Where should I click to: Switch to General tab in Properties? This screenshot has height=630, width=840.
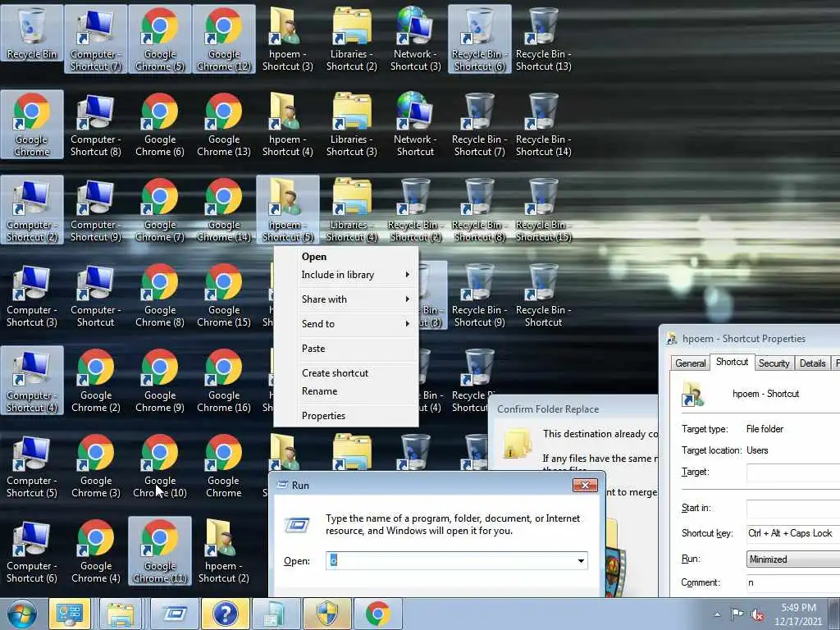click(690, 363)
